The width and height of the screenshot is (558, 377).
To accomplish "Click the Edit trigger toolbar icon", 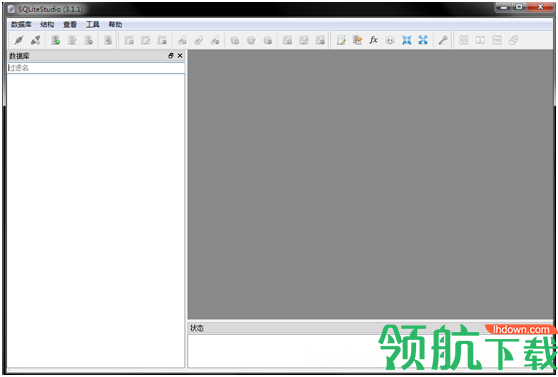I will pos(251,40).
